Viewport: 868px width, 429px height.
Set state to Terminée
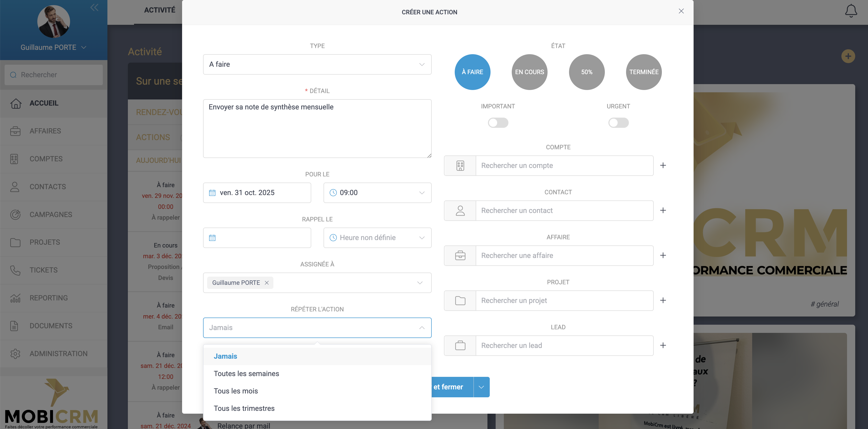(643, 72)
